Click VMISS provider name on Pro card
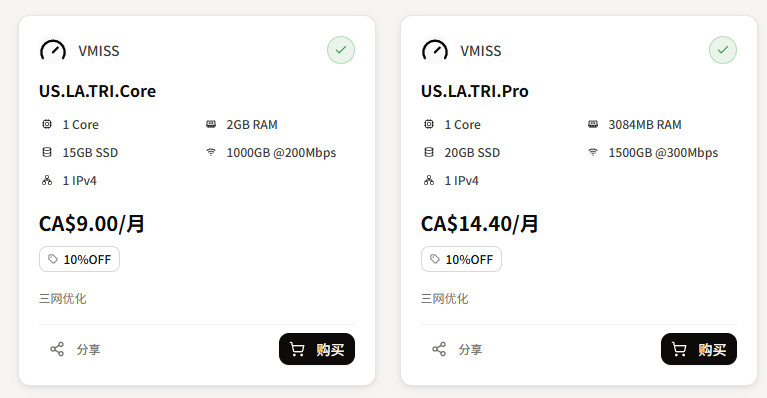This screenshot has width=767, height=398. point(481,51)
